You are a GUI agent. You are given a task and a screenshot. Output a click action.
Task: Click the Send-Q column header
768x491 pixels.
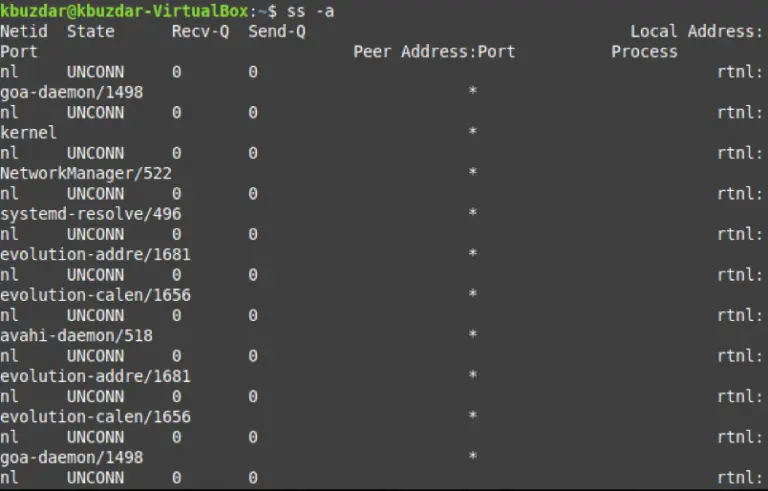coord(277,31)
